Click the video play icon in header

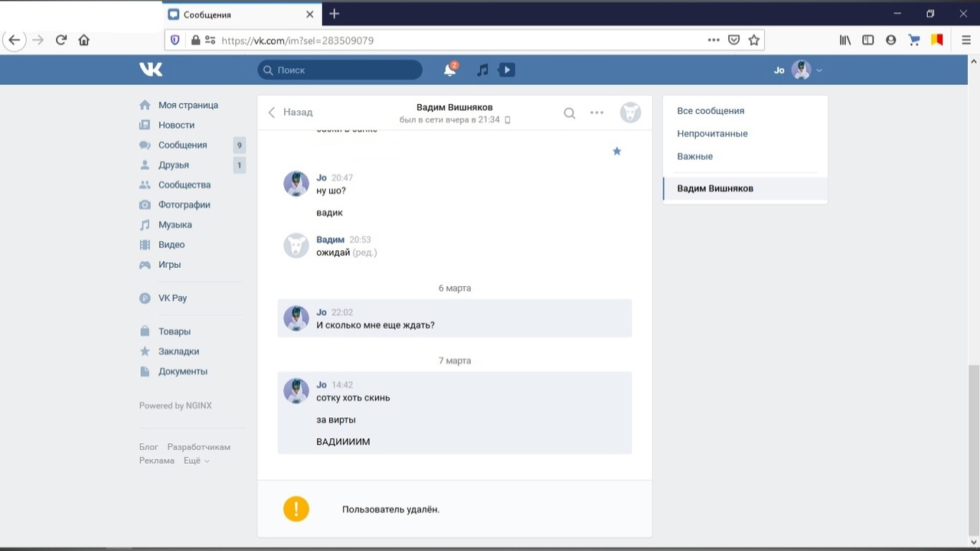506,70
